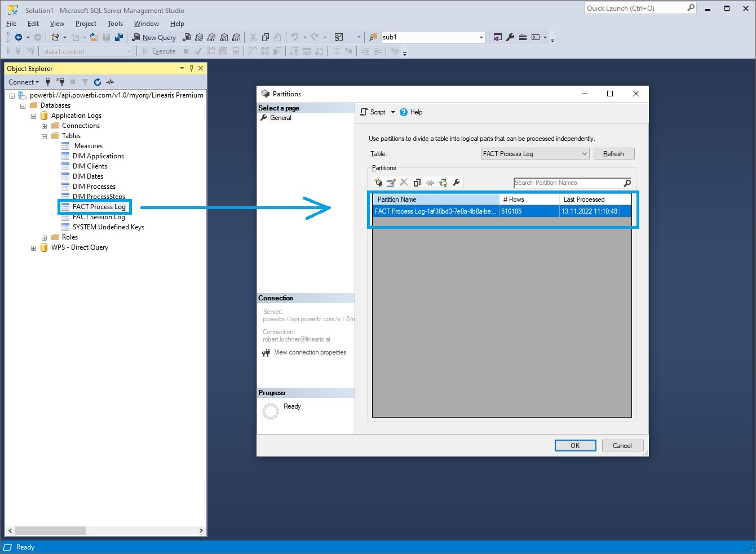Click the Copy Partition icon
Image resolution: width=756 pixels, height=554 pixels.
pyautogui.click(x=417, y=182)
